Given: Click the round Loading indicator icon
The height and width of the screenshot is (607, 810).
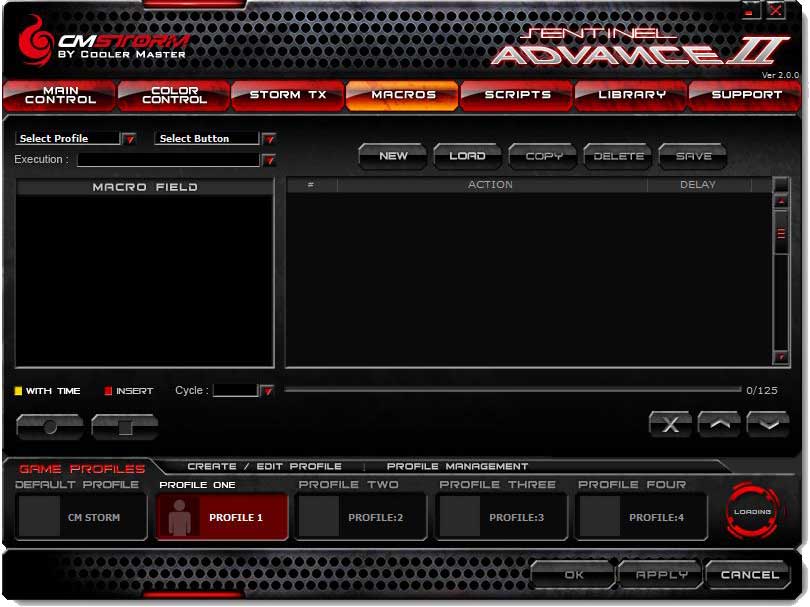Looking at the screenshot, I should pos(752,511).
